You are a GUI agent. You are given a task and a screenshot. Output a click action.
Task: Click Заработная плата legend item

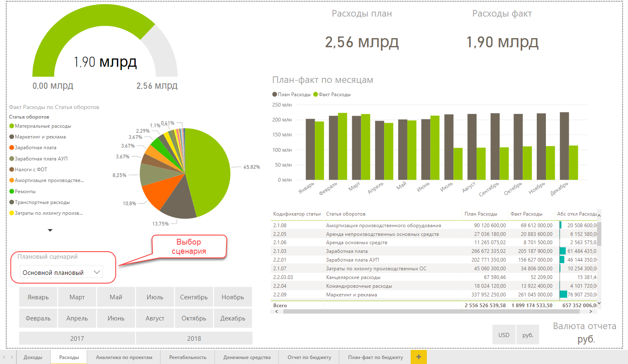pos(33,148)
